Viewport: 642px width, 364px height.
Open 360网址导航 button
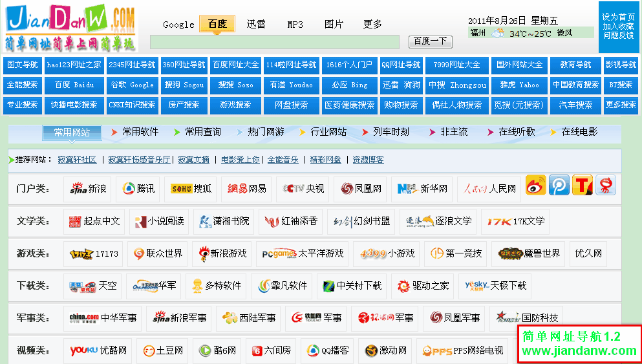[184, 65]
